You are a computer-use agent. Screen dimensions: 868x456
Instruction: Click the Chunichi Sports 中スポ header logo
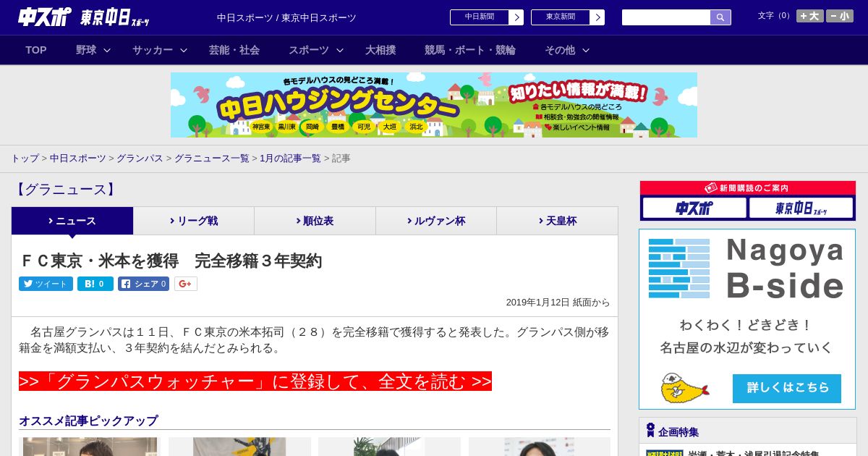click(44, 17)
